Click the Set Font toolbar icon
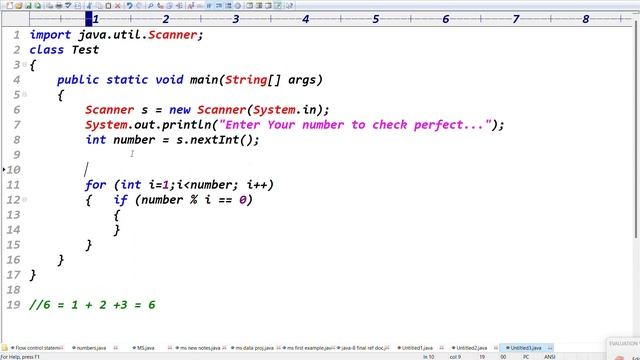The height and width of the screenshot is (360, 640). (x=191, y=6)
